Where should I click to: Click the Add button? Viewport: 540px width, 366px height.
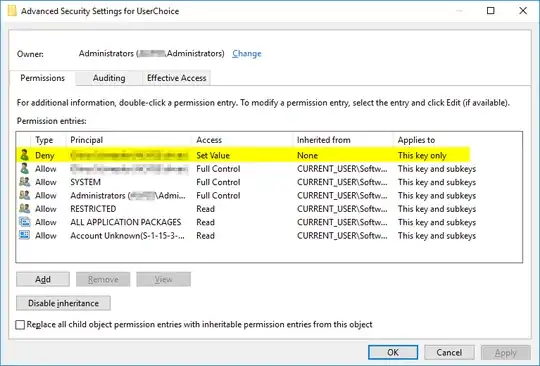tap(43, 279)
